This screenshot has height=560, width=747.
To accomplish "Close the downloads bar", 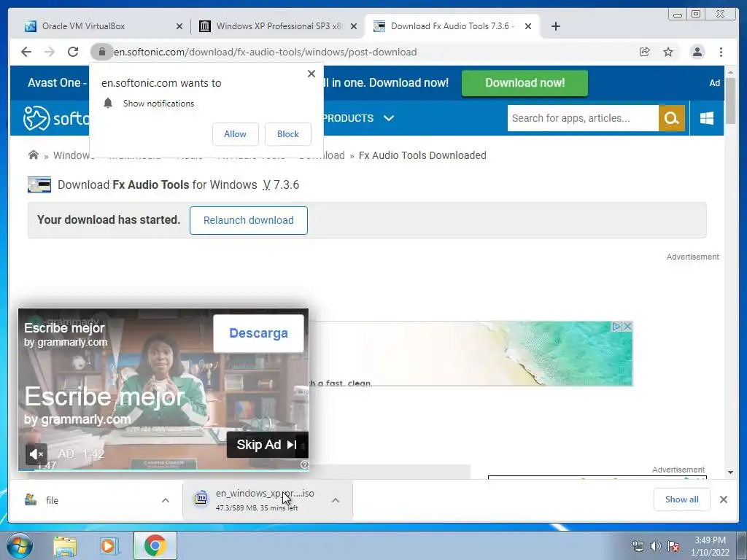I will click(x=724, y=499).
